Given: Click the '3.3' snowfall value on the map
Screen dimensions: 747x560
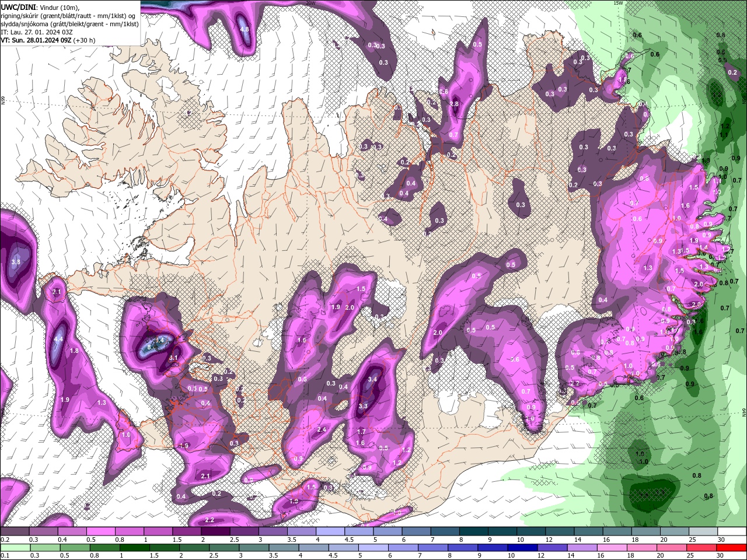Looking at the screenshot, I should pyautogui.click(x=362, y=406).
